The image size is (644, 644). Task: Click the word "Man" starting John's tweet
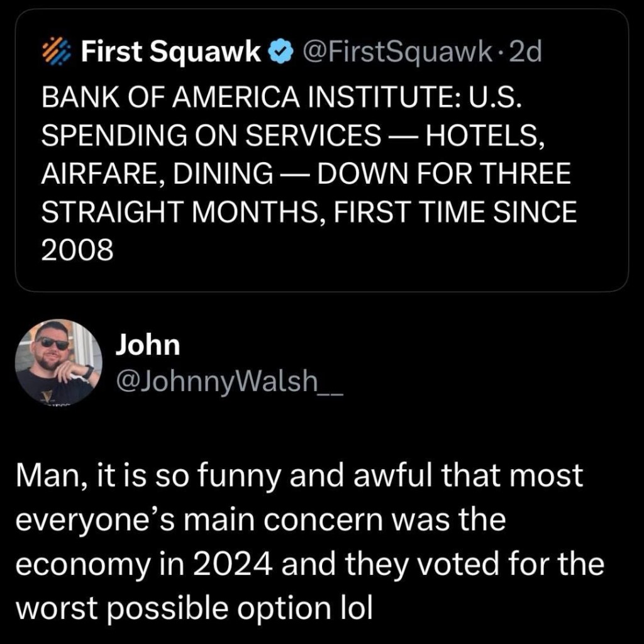tap(44, 477)
